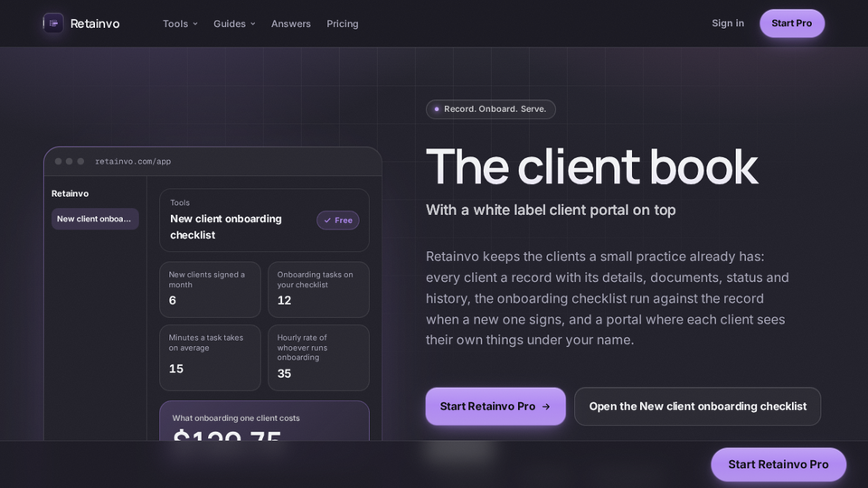Click the Free badge in mockup

[337, 221]
